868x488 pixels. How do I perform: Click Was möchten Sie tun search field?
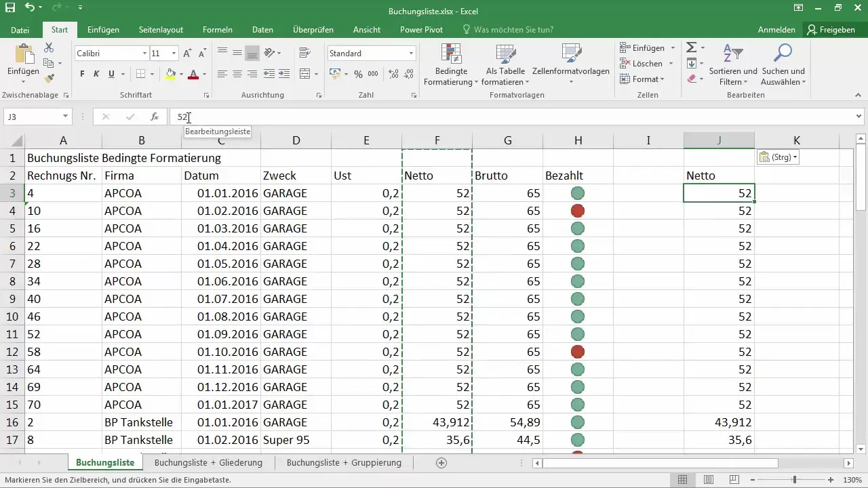(507, 30)
